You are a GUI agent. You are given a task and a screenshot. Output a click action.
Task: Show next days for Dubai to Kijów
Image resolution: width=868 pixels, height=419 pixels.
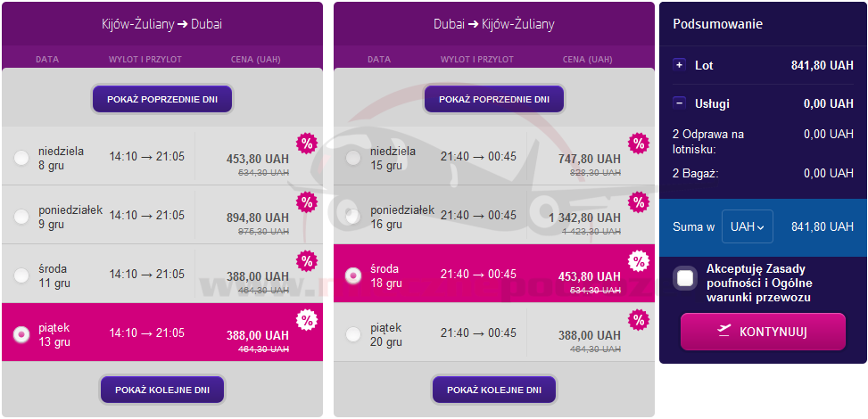tap(494, 390)
